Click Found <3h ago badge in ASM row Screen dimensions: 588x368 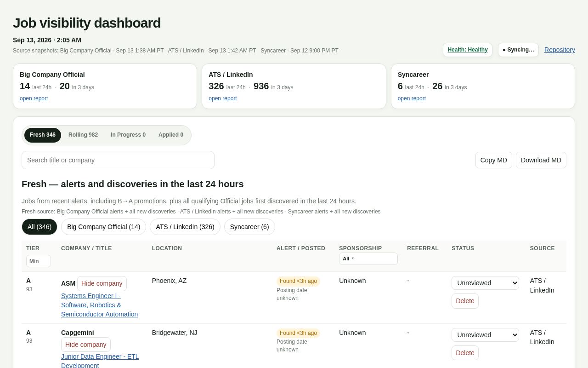tap(298, 281)
